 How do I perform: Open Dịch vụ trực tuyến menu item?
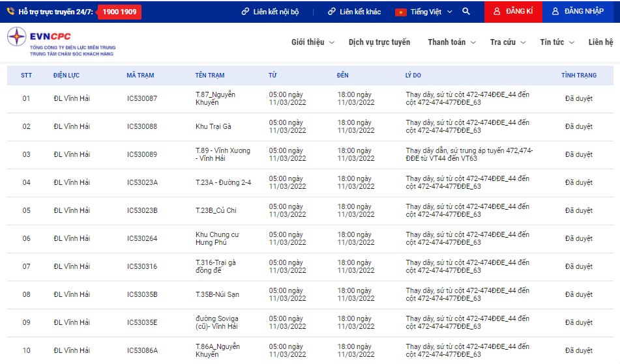tap(379, 42)
